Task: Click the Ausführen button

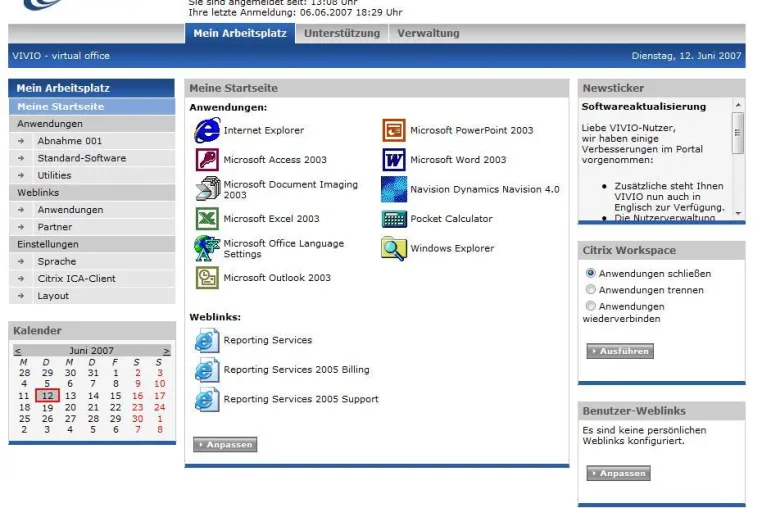Action: 620,351
